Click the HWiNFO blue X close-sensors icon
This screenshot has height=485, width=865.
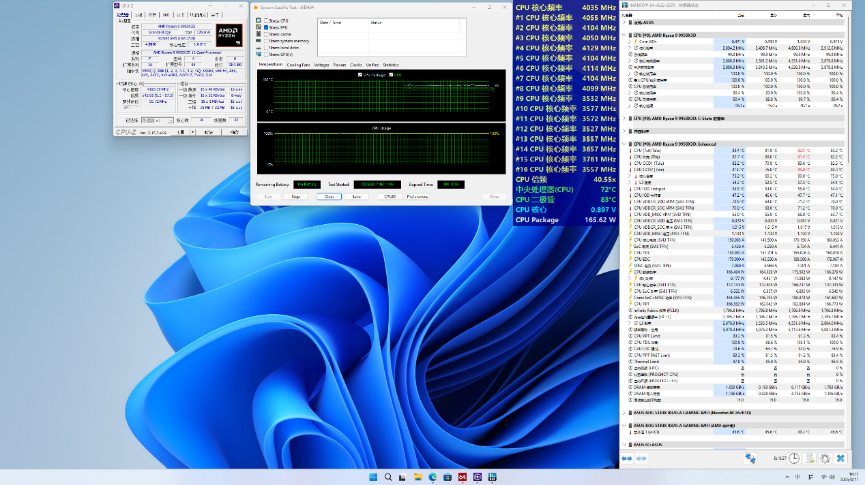click(841, 458)
